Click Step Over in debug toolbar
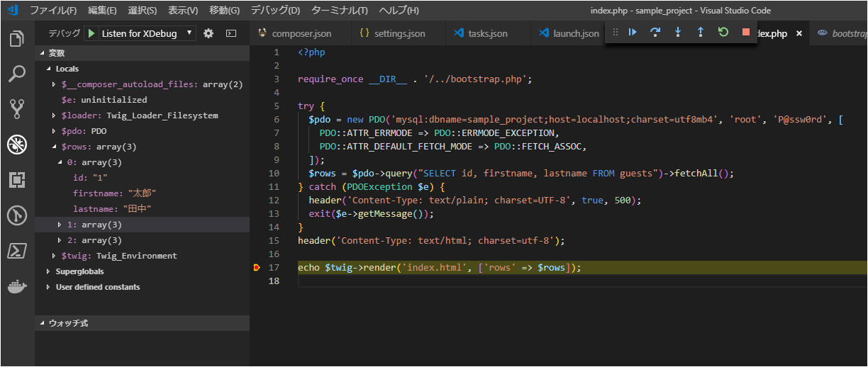868x367 pixels. (x=655, y=33)
